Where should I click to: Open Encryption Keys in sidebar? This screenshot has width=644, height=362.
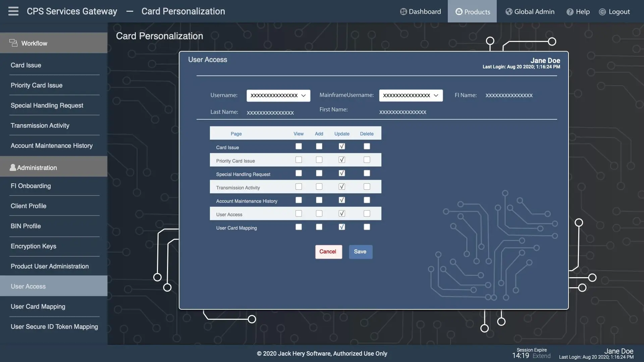[34, 246]
